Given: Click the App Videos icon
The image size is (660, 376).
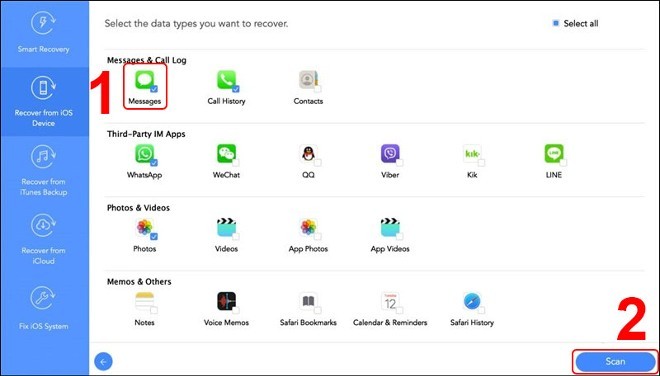Looking at the screenshot, I should click(x=390, y=227).
